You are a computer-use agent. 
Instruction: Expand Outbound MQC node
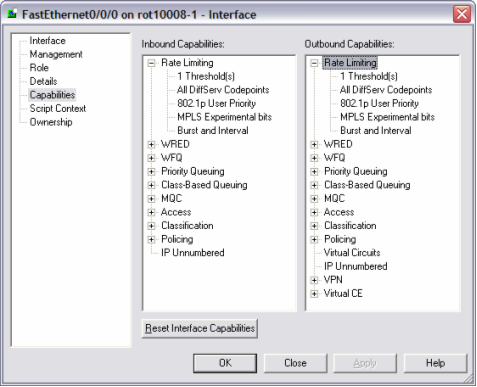click(314, 199)
